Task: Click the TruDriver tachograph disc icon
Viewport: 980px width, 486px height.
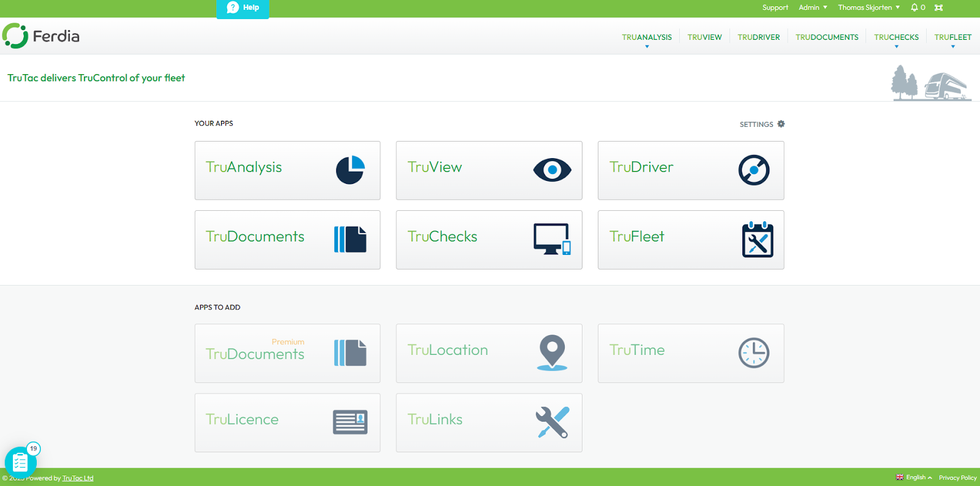Action: 754,170
